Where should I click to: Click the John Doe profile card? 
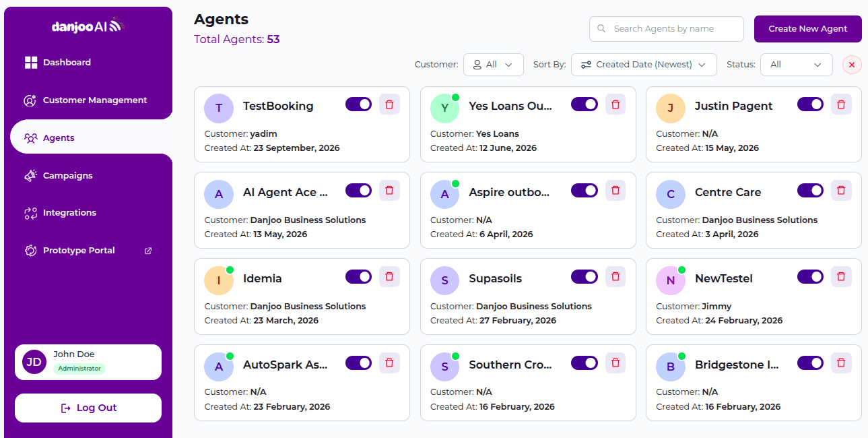click(x=88, y=363)
